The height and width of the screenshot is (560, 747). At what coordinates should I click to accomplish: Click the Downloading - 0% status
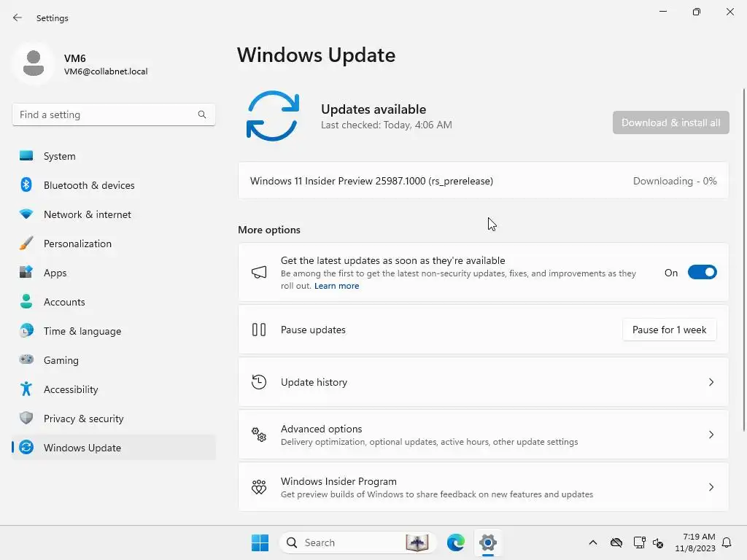(675, 181)
